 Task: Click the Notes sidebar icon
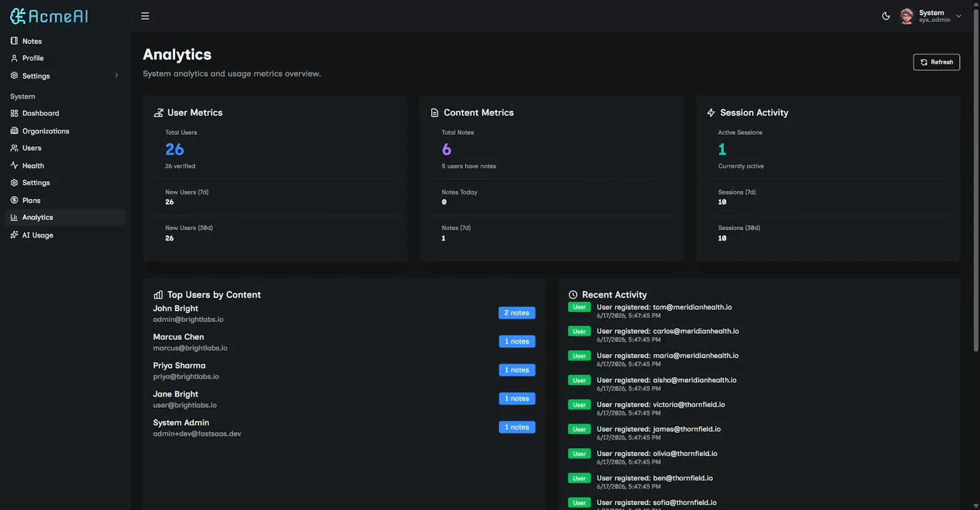pyautogui.click(x=14, y=41)
